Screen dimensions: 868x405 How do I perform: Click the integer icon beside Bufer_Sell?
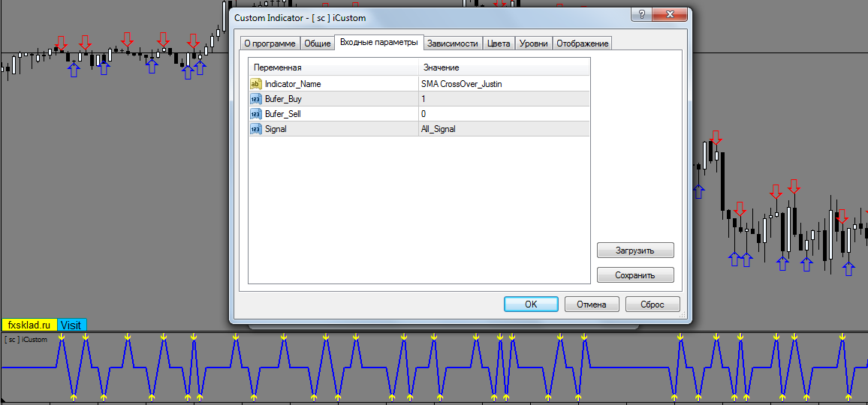pyautogui.click(x=256, y=114)
